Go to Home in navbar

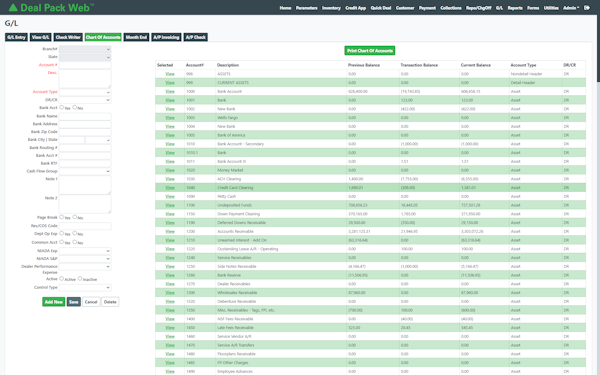tap(285, 8)
